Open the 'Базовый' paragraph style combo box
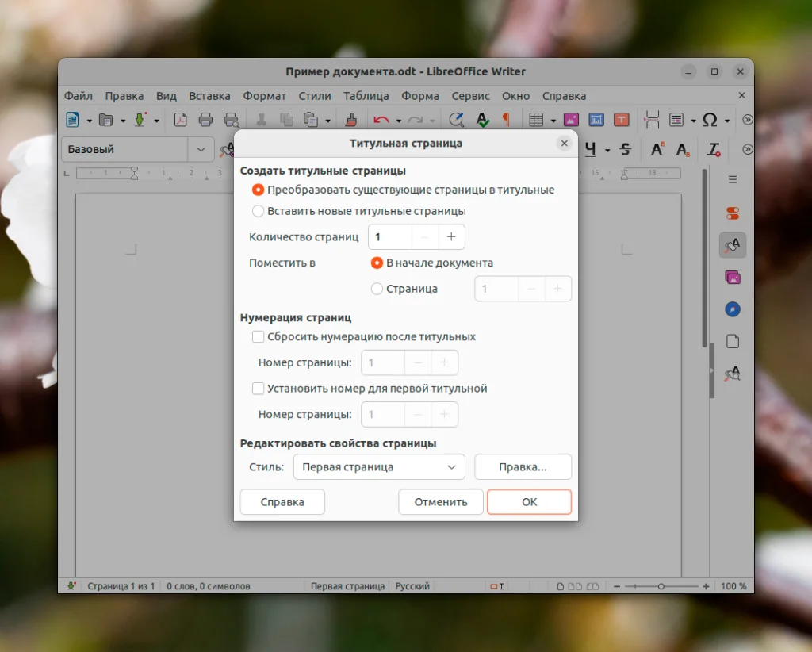Viewport: 812px width, 652px height. (201, 149)
